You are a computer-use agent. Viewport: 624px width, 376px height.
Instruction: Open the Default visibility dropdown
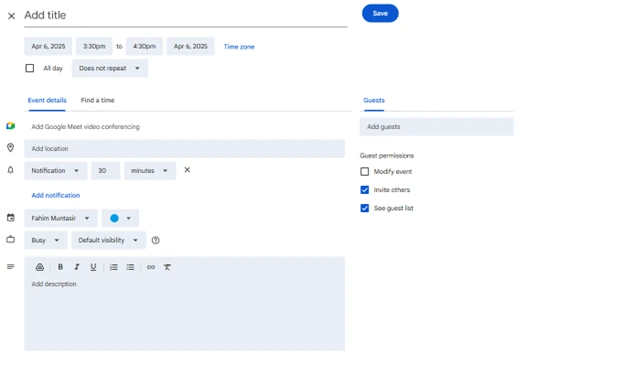coord(109,240)
